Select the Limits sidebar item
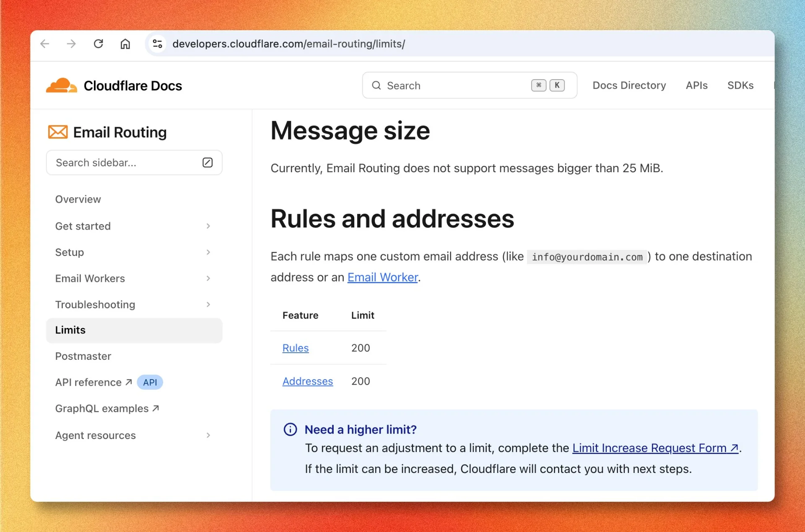The image size is (805, 532). (134, 331)
